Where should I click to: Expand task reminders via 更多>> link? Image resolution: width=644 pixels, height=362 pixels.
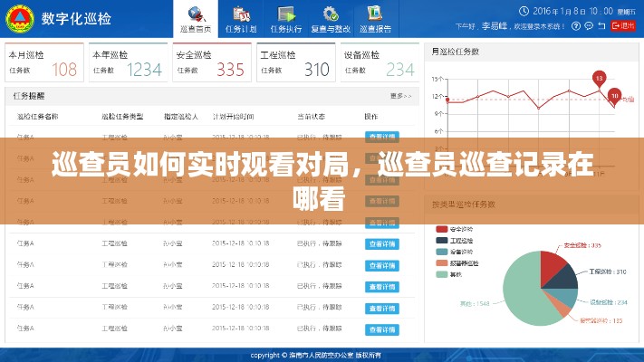coord(400,95)
